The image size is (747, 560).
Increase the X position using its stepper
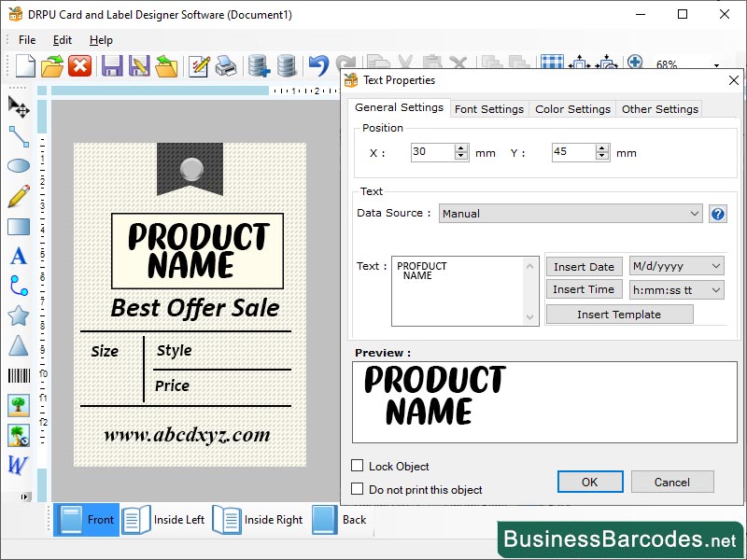click(461, 147)
